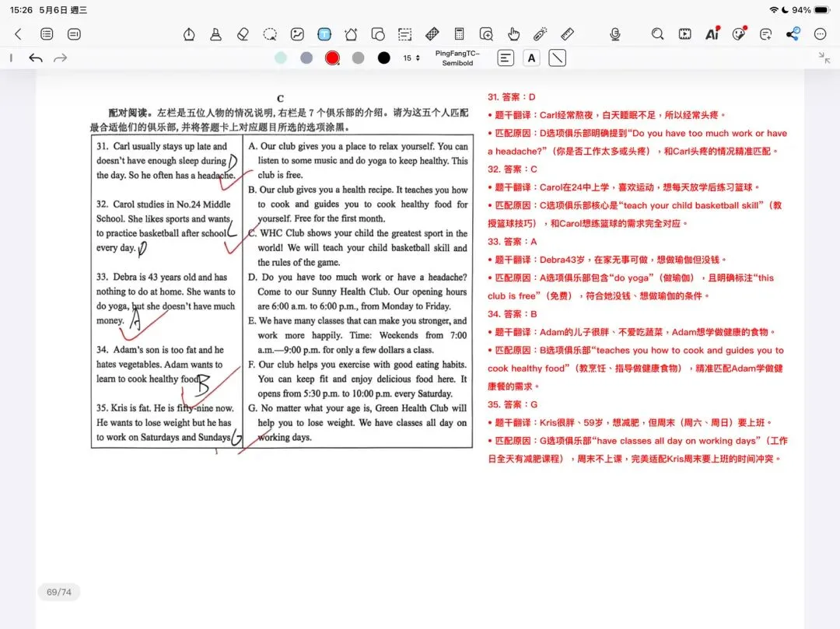This screenshot has height=629, width=840.
Task: Pick the gray color swatch
Action: pyautogui.click(x=358, y=58)
